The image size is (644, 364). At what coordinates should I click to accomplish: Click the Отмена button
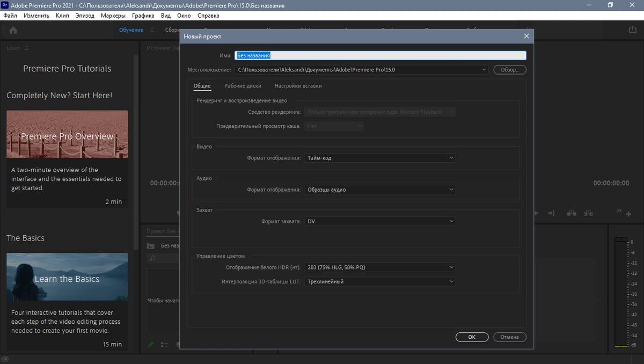tap(510, 337)
